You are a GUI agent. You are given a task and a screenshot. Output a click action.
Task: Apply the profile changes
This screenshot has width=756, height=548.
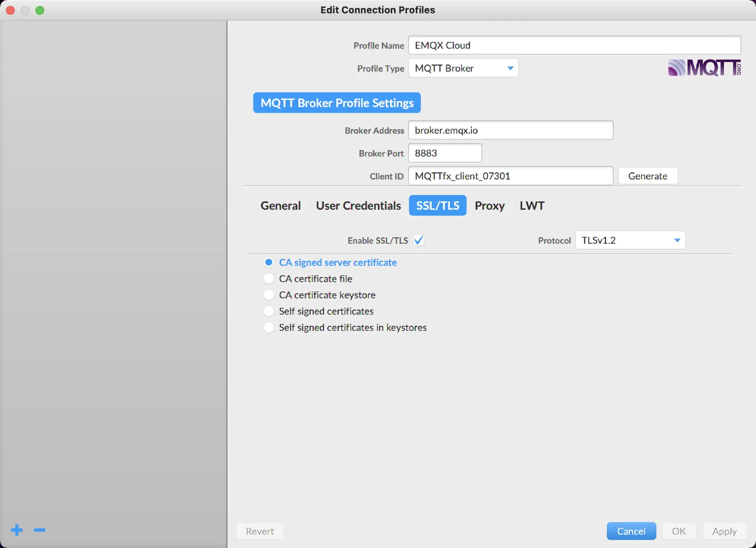(x=724, y=531)
